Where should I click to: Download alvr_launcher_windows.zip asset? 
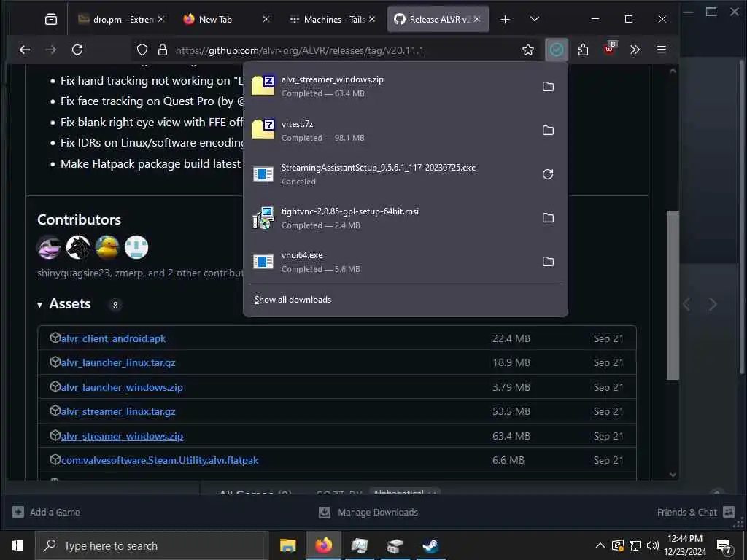122,387
